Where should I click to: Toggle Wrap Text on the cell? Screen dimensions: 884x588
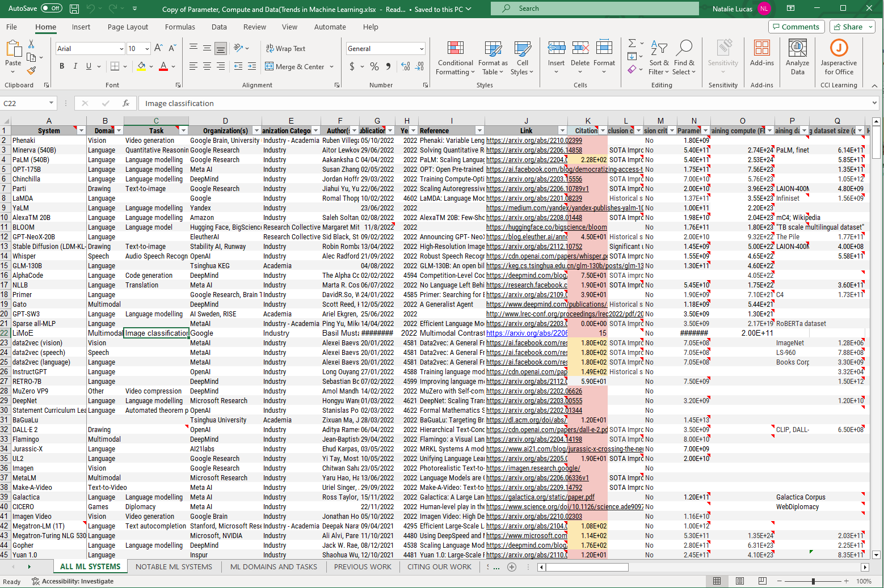click(x=285, y=49)
